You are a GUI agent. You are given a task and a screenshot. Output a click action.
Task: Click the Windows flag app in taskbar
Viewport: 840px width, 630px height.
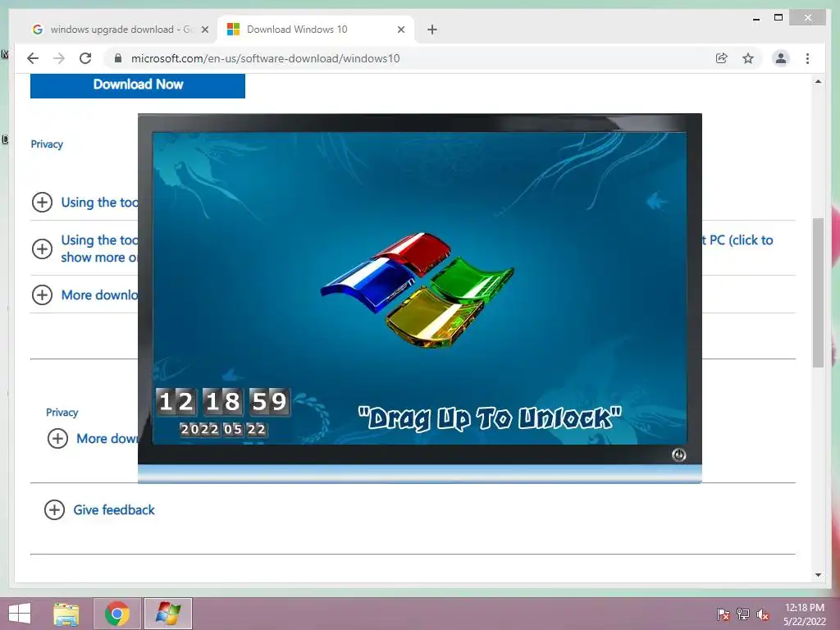[x=168, y=614]
